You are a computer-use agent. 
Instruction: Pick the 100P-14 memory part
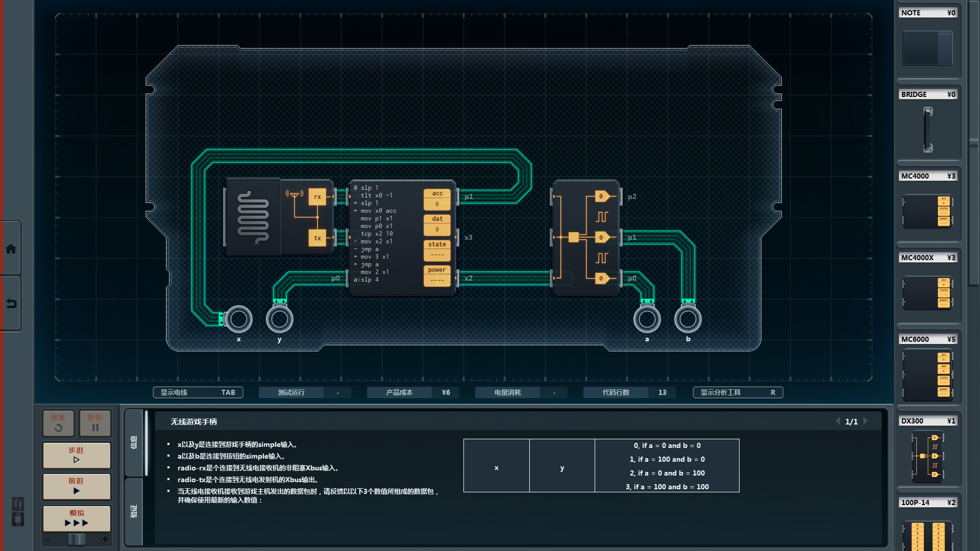(x=927, y=535)
